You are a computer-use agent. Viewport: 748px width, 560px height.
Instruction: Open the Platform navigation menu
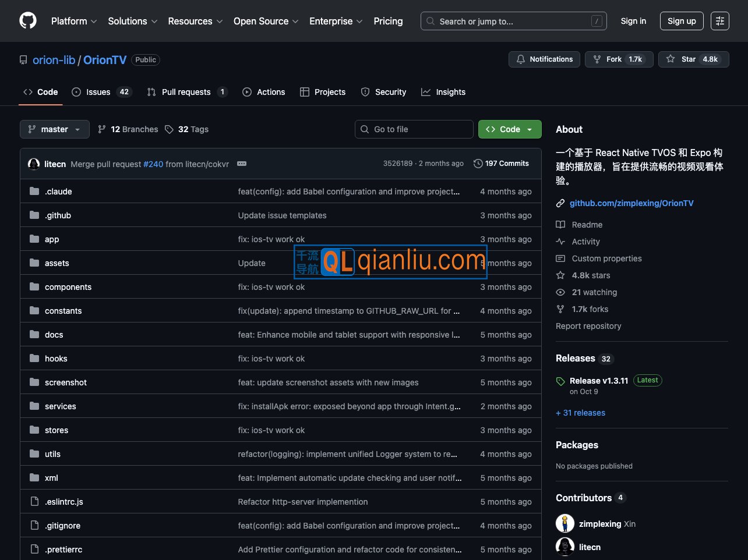click(x=74, y=21)
